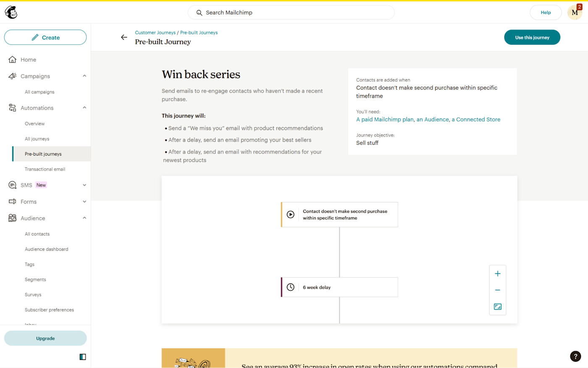This screenshot has height=368, width=588.
Task: Open Transactional email
Action: point(45,169)
